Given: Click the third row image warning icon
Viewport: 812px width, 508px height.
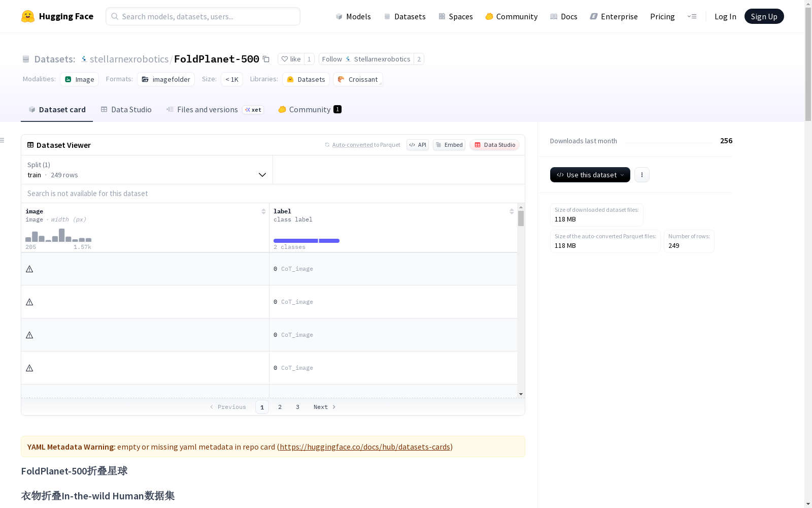Looking at the screenshot, I should click(29, 335).
